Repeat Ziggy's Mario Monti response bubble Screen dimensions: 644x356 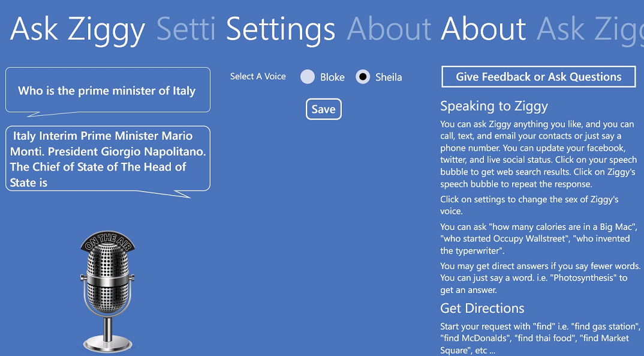[x=107, y=158]
